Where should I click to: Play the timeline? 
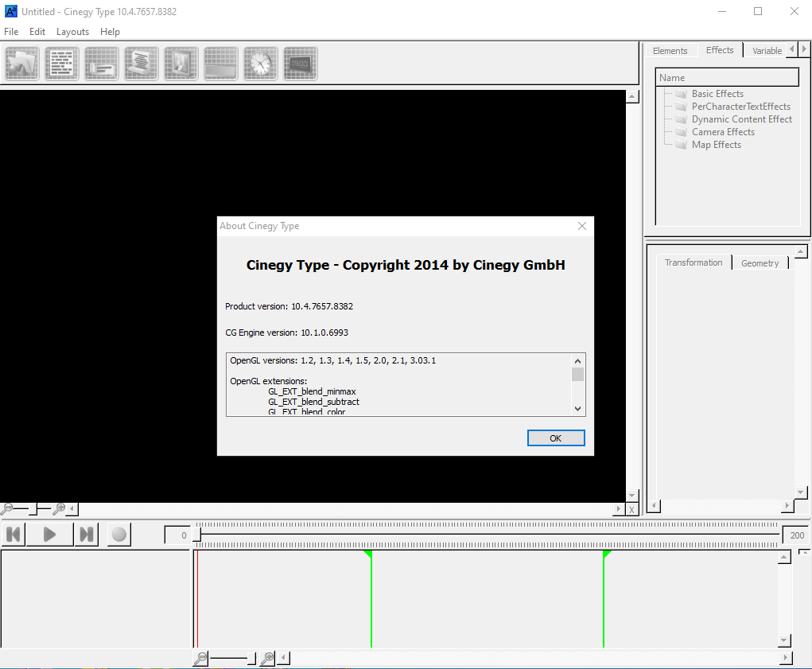tap(50, 535)
